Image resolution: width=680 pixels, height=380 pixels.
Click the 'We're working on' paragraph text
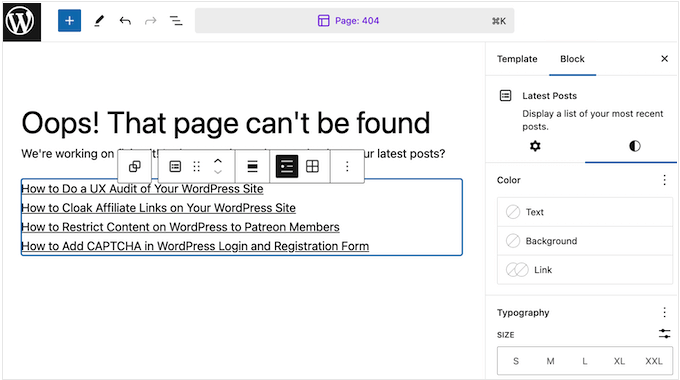coord(68,154)
